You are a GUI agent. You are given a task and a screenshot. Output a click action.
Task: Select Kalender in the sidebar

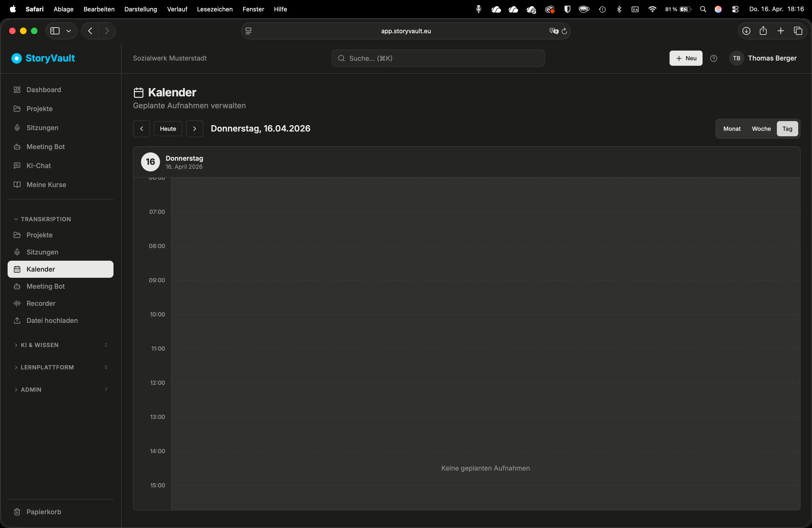[x=60, y=269]
